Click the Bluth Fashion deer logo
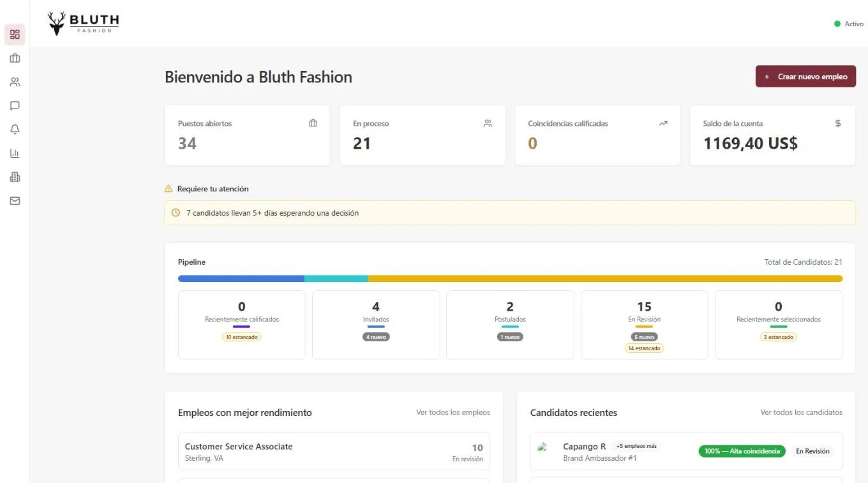 click(83, 24)
